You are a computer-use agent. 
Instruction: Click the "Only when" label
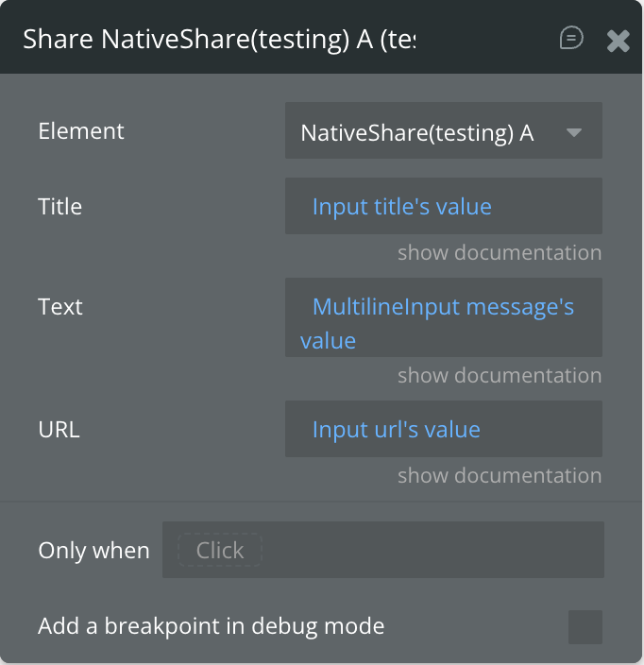(93, 551)
